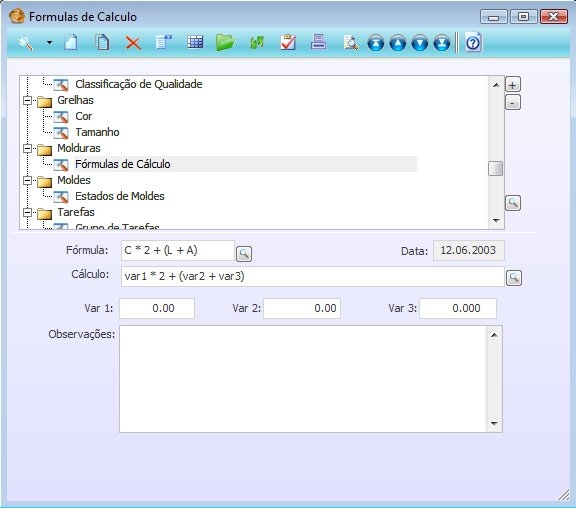Click the plus button beside tree
The height and width of the screenshot is (508, 576).
513,85
